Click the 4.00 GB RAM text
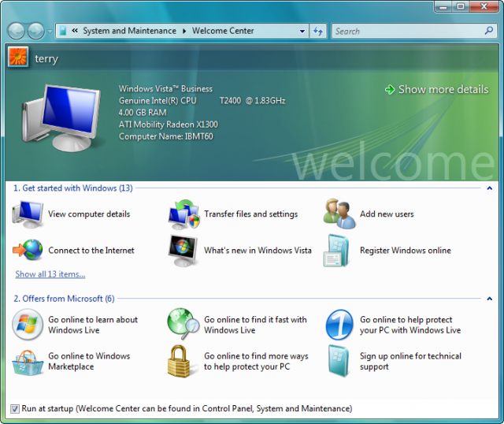This screenshot has height=424, width=504. (143, 113)
